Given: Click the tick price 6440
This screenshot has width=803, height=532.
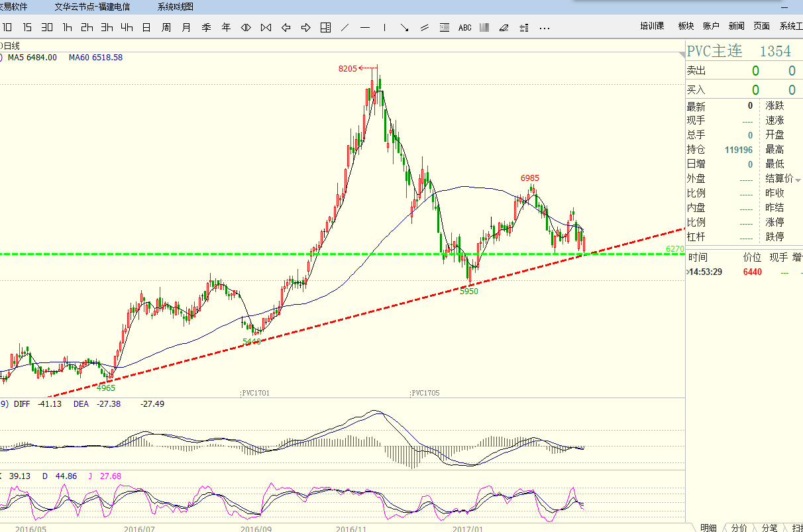Looking at the screenshot, I should pos(753,272).
